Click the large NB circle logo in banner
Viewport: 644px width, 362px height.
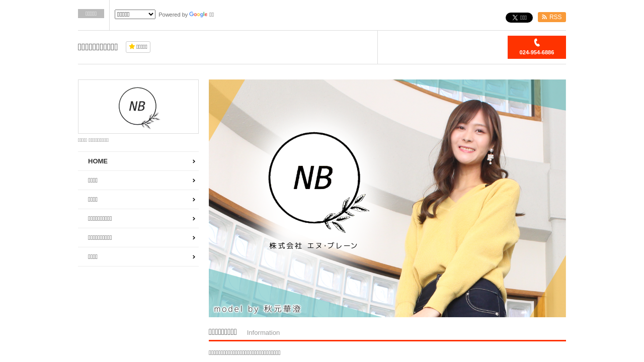[x=314, y=178]
